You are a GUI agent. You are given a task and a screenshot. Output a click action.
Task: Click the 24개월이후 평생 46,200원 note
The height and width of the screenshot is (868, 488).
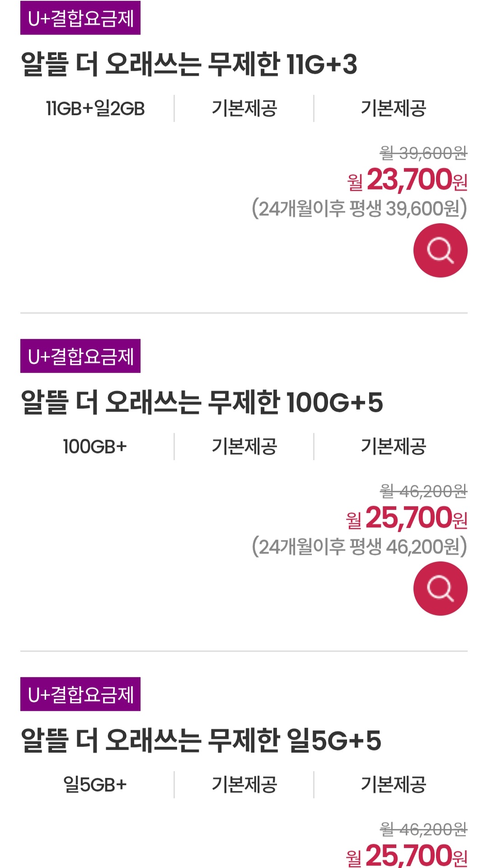(x=360, y=547)
